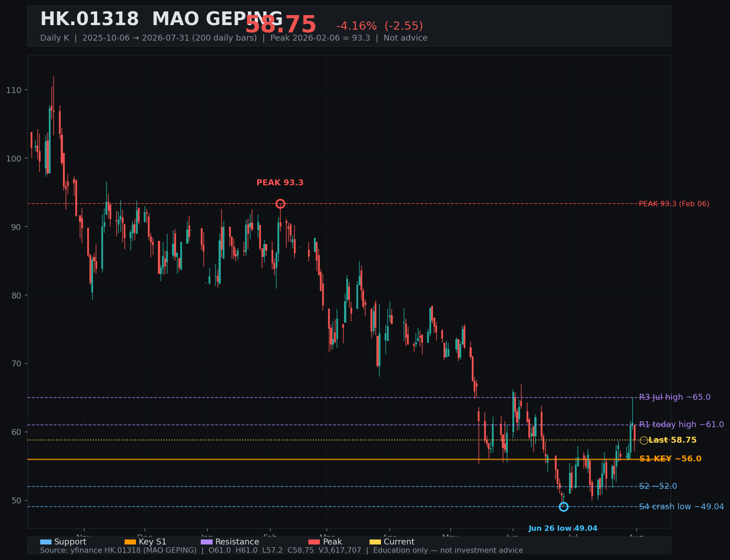
Task: Click the 60 y-axis tick label
Action: (x=16, y=432)
